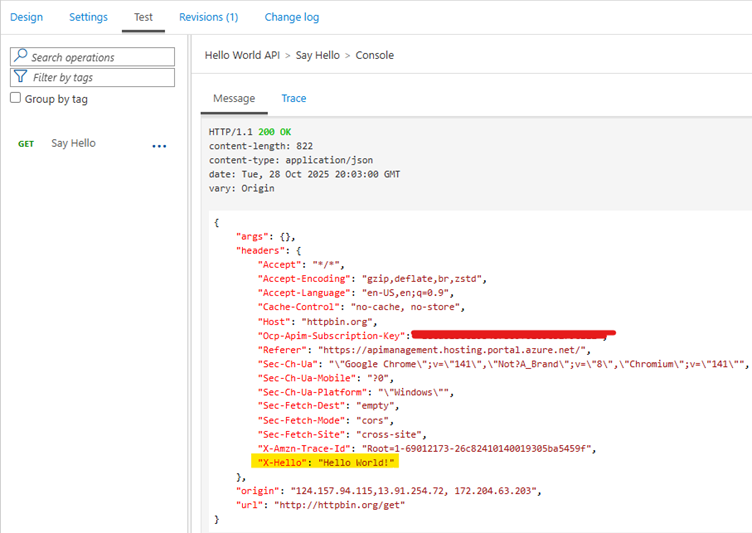Select the Say Hello operation in list

pyautogui.click(x=73, y=144)
